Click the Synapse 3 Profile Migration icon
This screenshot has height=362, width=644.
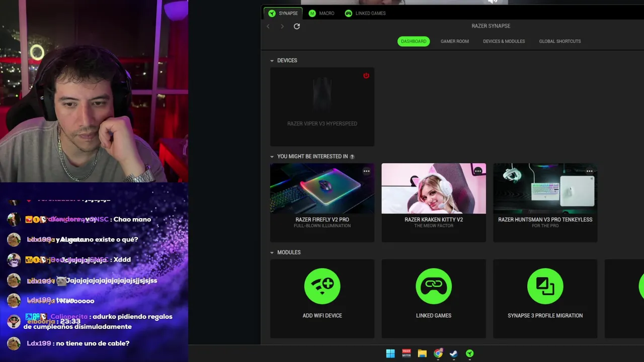coord(545,286)
